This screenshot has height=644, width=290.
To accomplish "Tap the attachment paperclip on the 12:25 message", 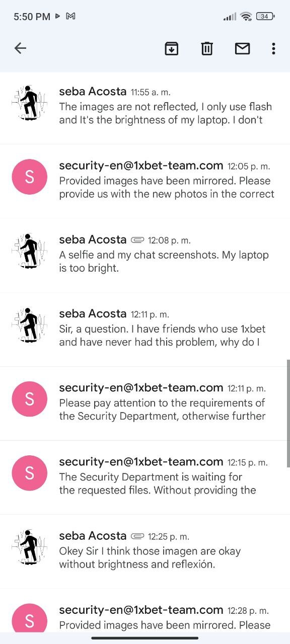I will [137, 536].
